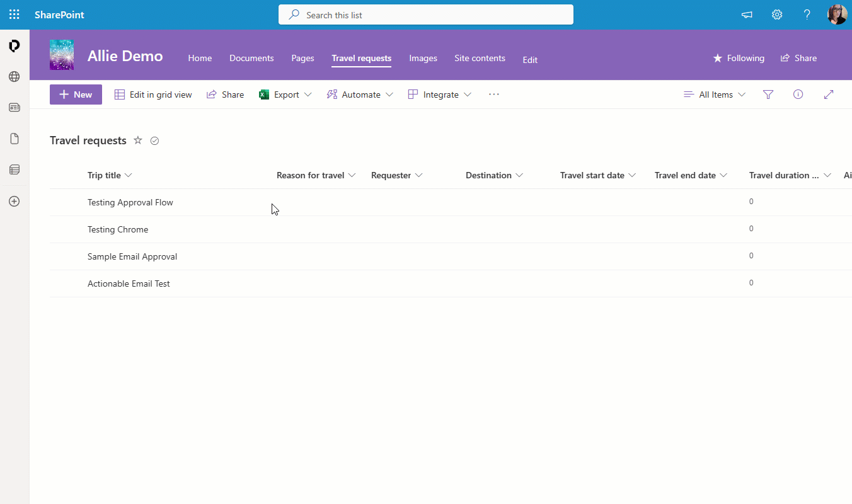The width and height of the screenshot is (852, 504).
Task: Select the Automate flows icon
Action: tap(331, 94)
